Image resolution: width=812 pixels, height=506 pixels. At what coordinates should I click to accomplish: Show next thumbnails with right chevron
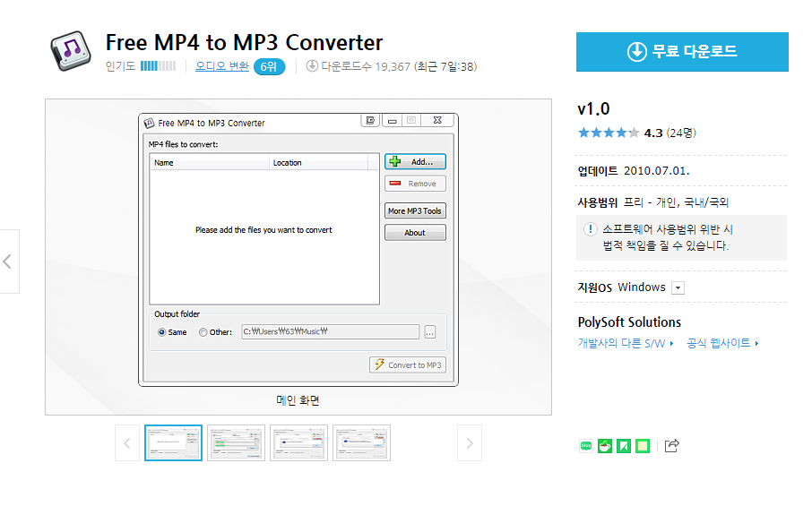[x=470, y=443]
